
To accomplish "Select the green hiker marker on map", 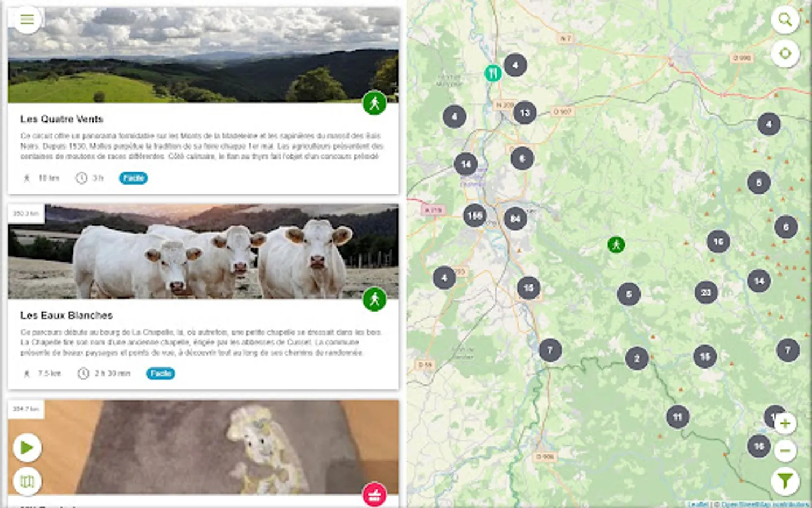I will pyautogui.click(x=616, y=245).
